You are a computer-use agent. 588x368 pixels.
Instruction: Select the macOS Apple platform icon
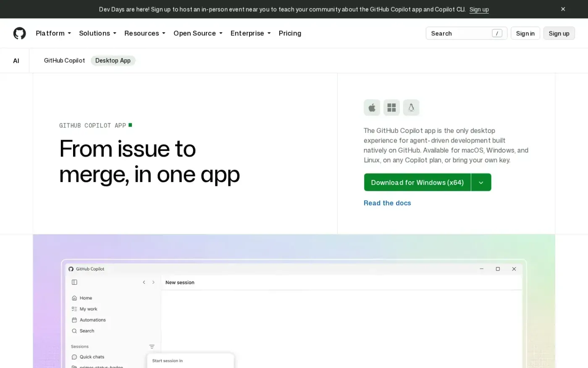tap(372, 108)
